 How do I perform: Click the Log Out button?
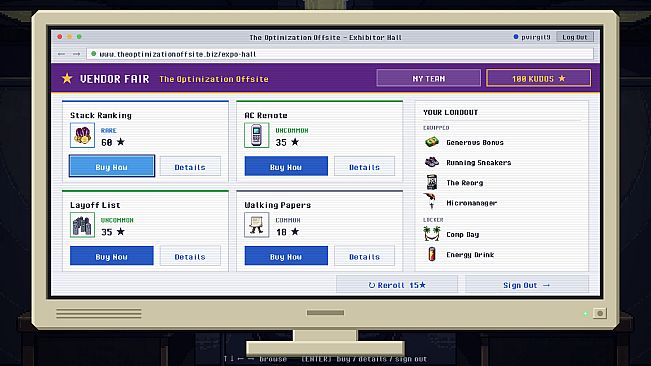(575, 37)
